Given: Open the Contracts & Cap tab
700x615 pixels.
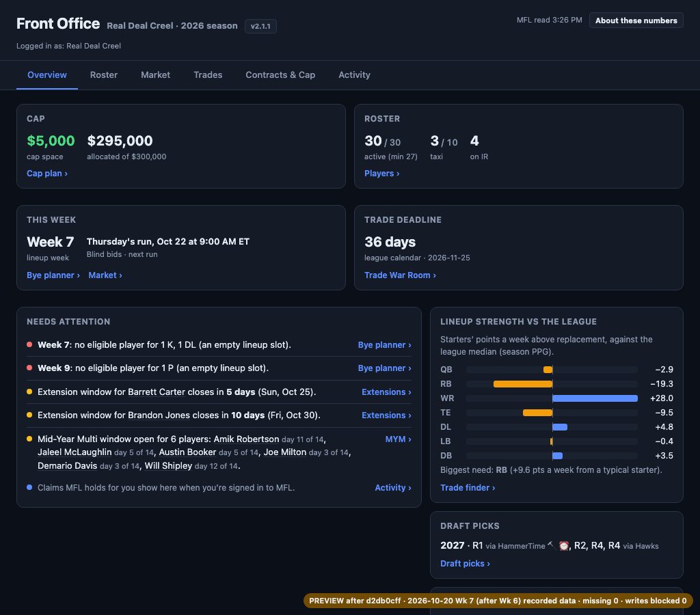Looking at the screenshot, I should (280, 75).
